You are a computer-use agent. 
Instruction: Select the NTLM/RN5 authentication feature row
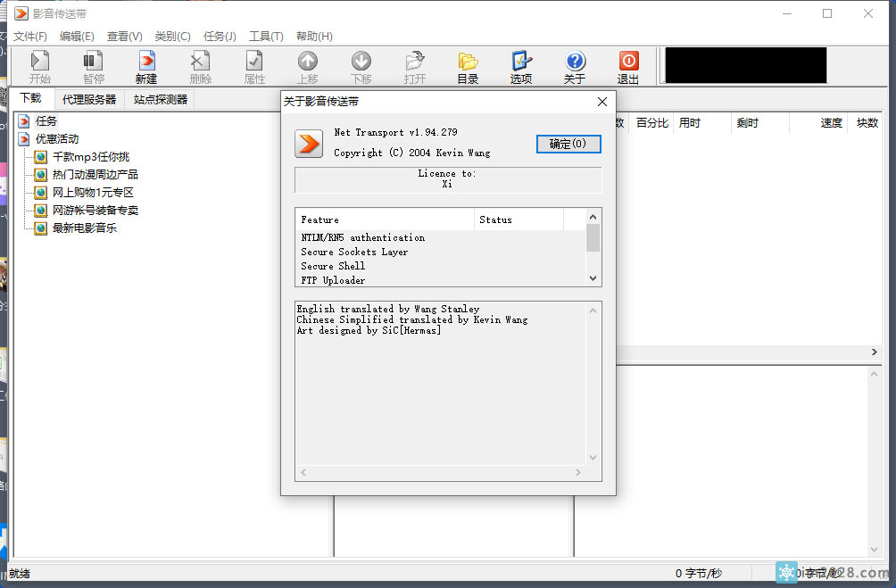(x=363, y=237)
